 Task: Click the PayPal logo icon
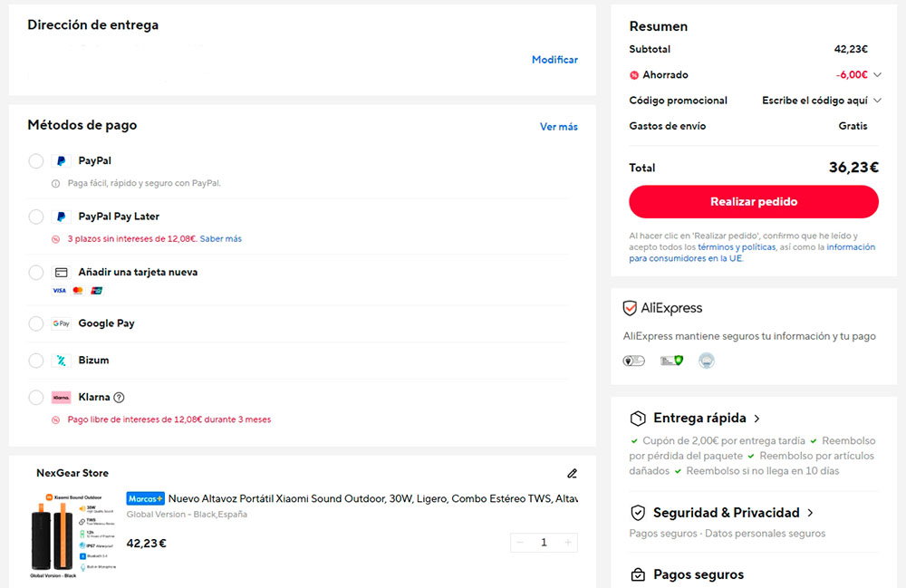tap(62, 161)
